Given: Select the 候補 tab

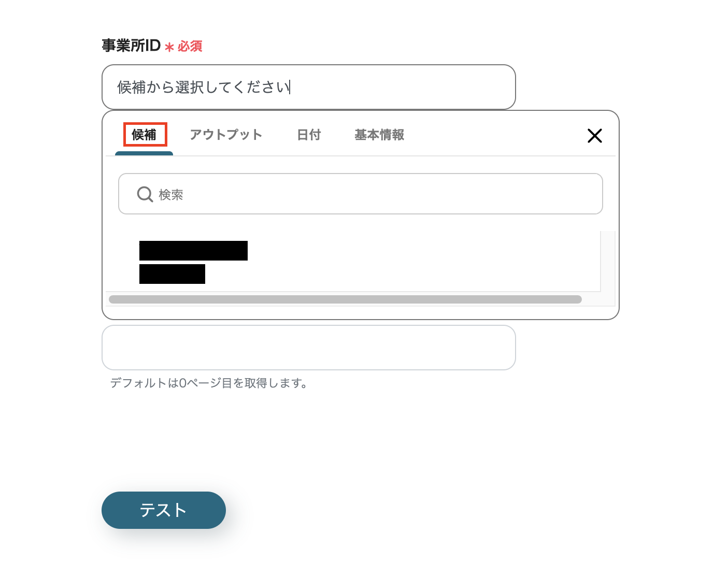Looking at the screenshot, I should tap(145, 135).
